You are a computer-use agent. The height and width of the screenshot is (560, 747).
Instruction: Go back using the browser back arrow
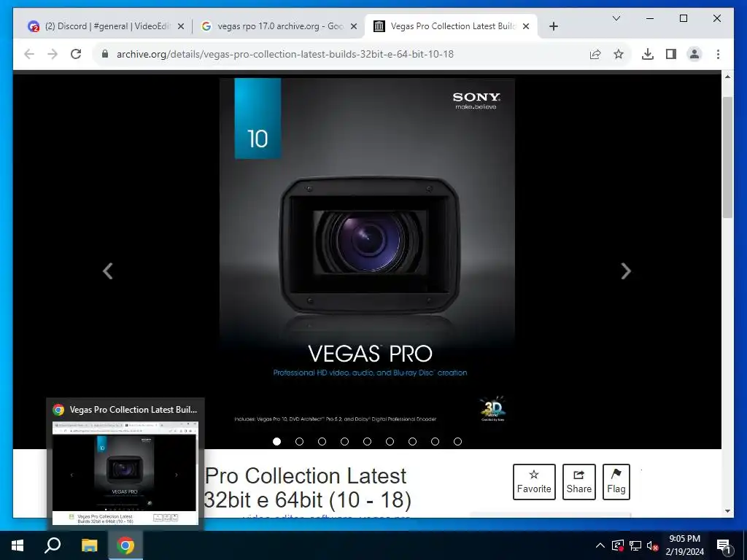click(29, 54)
